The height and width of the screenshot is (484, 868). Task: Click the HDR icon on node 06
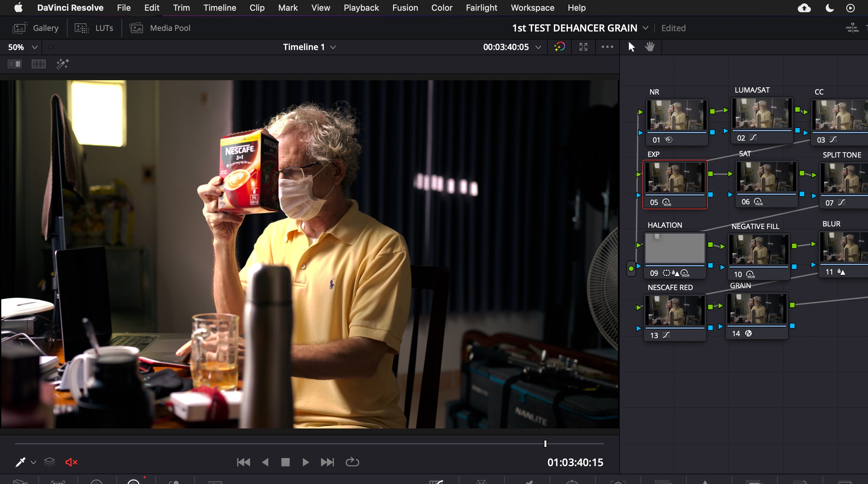click(x=758, y=202)
